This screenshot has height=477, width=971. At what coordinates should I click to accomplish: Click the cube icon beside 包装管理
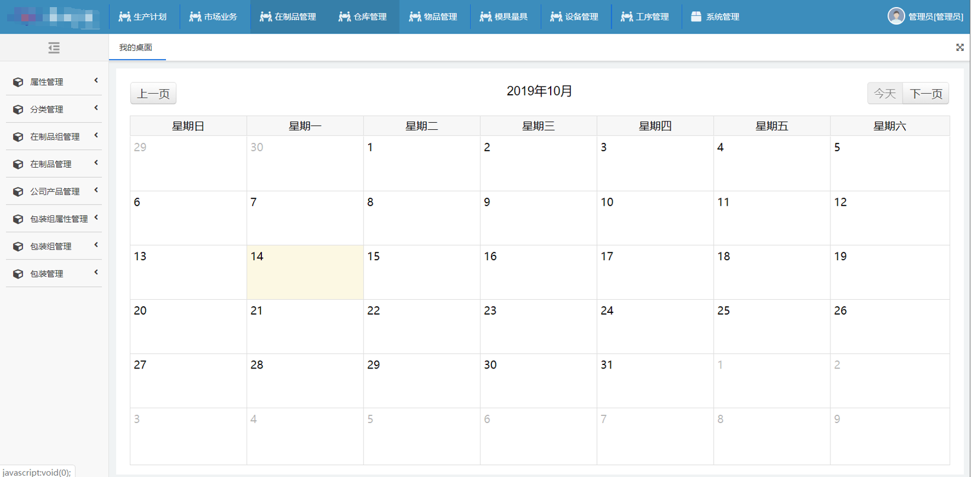pyautogui.click(x=18, y=274)
